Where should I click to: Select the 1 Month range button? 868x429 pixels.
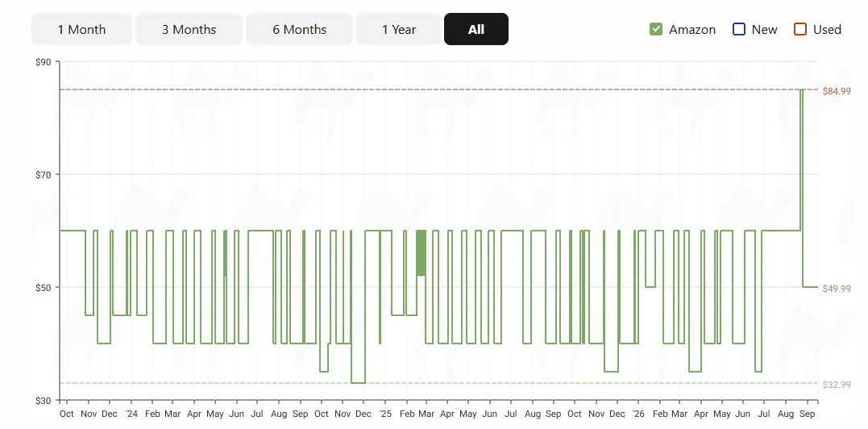click(x=82, y=29)
